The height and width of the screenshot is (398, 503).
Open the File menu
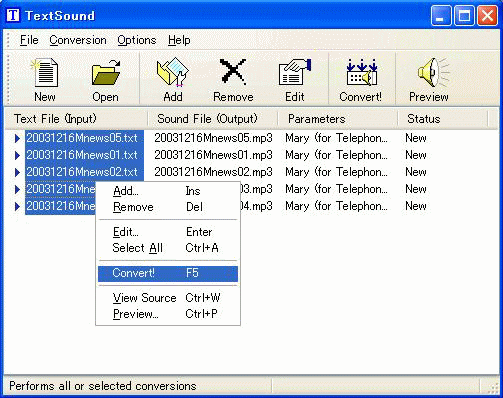[x=29, y=40]
